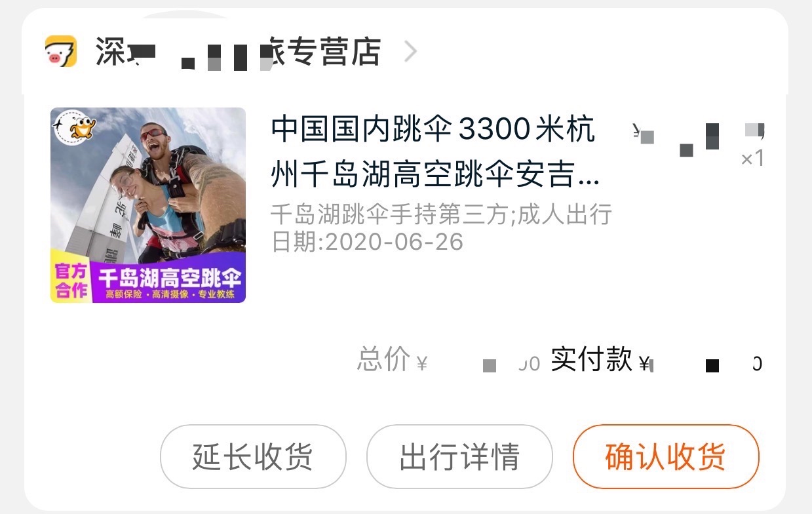812x514 pixels.
Task: Tap the ×1 quantity indicator
Action: (x=752, y=159)
